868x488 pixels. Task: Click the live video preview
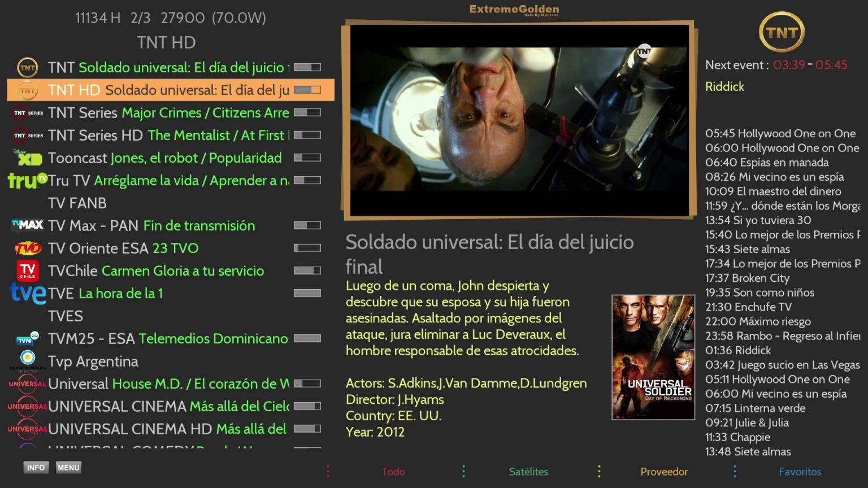(519, 120)
